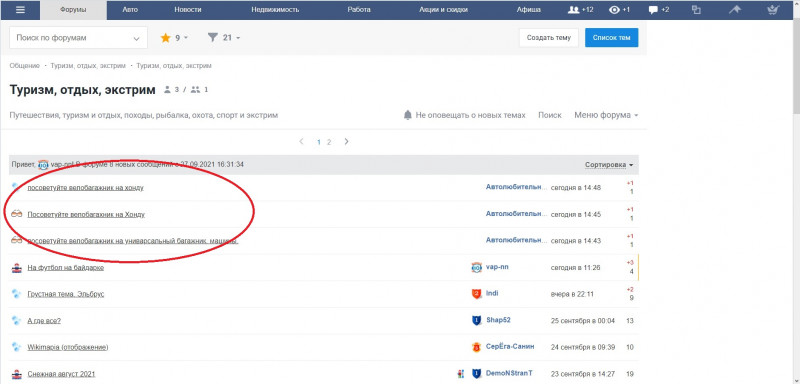Click the upward arrow icon in header
Viewport: 800px width, 384px height.
735,10
